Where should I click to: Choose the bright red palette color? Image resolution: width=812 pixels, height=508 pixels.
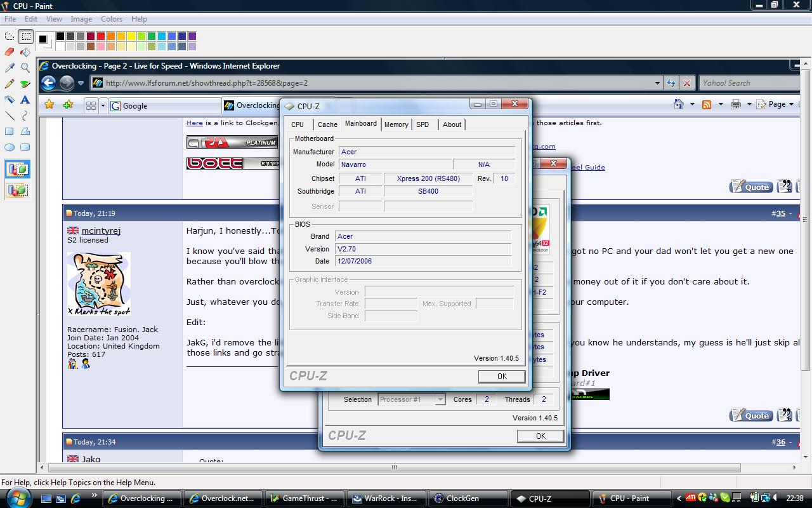point(101,36)
